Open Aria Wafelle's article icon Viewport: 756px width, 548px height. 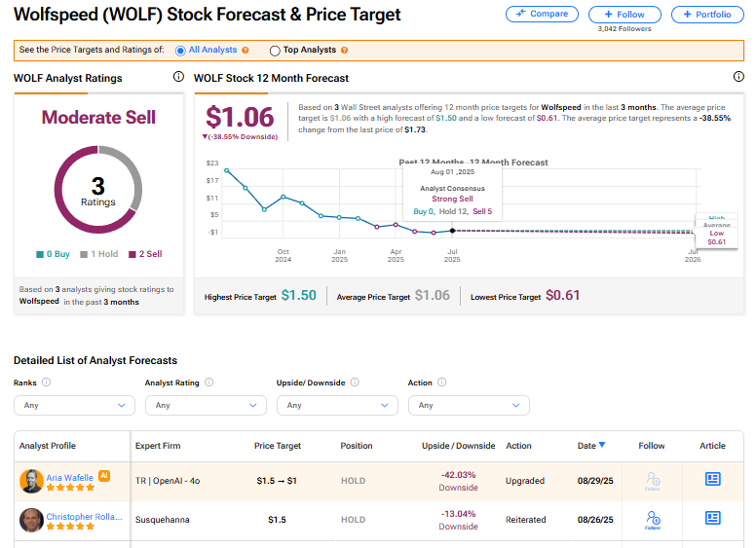pyautogui.click(x=712, y=480)
